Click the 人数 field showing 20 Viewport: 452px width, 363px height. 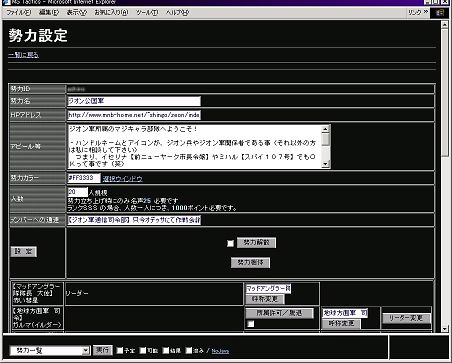click(78, 192)
